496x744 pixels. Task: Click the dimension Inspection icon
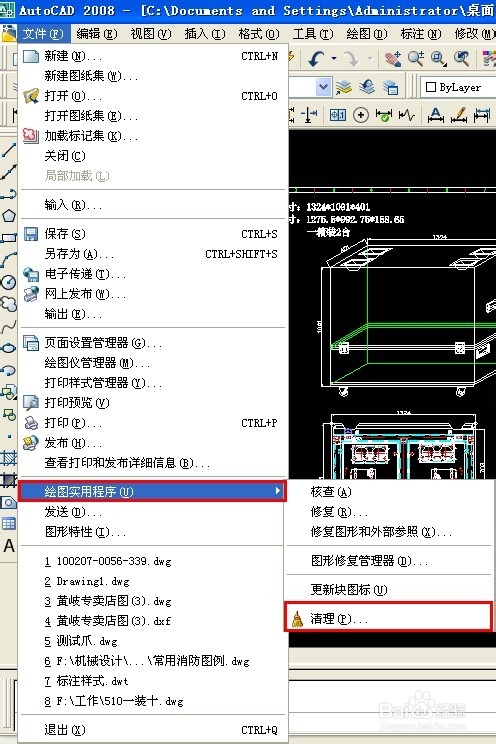point(384,115)
